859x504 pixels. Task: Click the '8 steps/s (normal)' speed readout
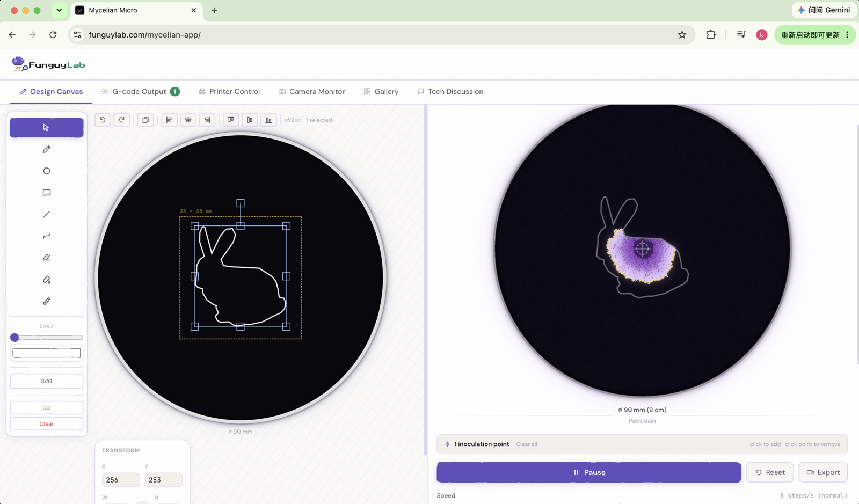coord(814,495)
